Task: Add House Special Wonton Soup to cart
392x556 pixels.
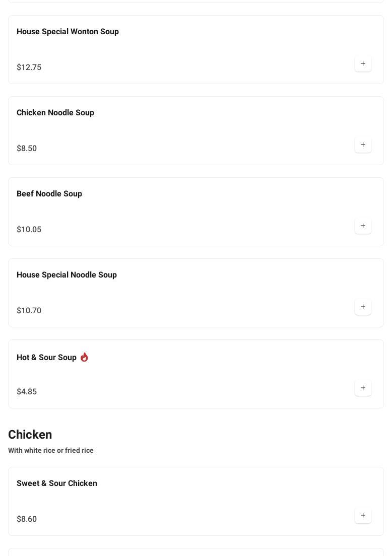Action: pyautogui.click(x=363, y=64)
